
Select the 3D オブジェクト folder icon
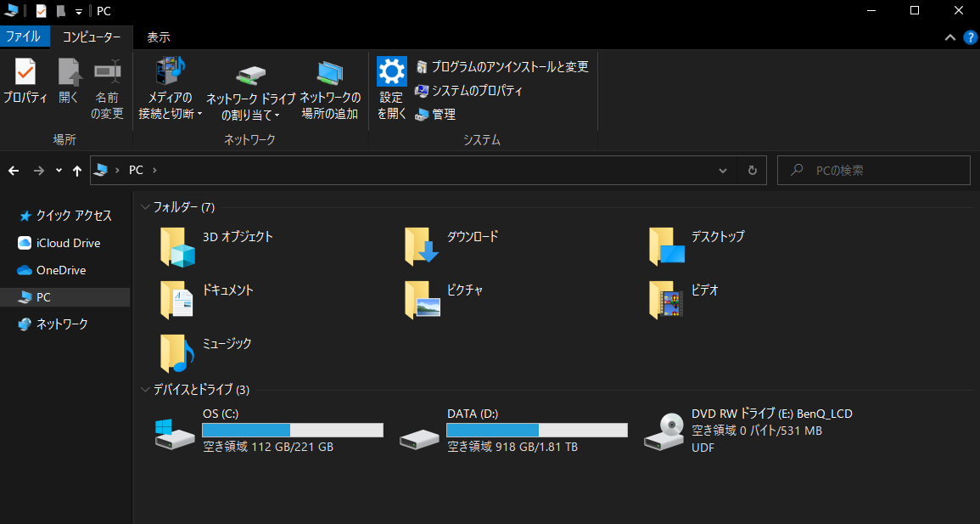(x=177, y=246)
